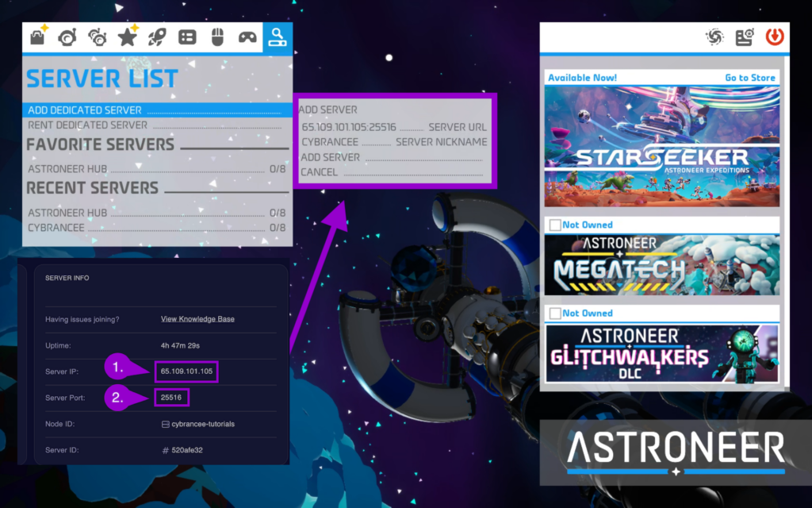Select Add Dedicated Server in list
Viewport: 812px width, 508px height.
click(x=158, y=110)
